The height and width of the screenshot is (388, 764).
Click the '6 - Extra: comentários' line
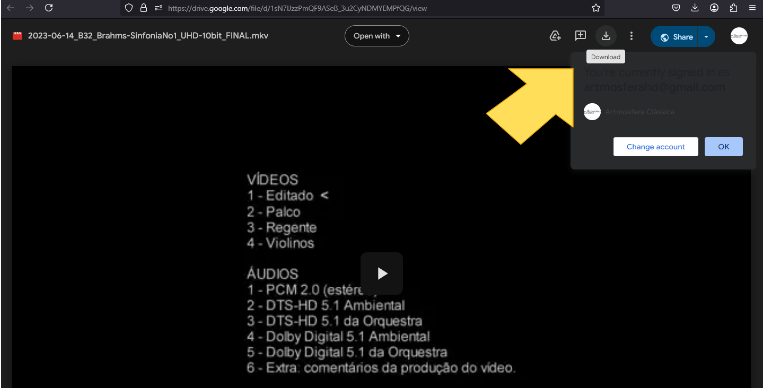point(381,368)
